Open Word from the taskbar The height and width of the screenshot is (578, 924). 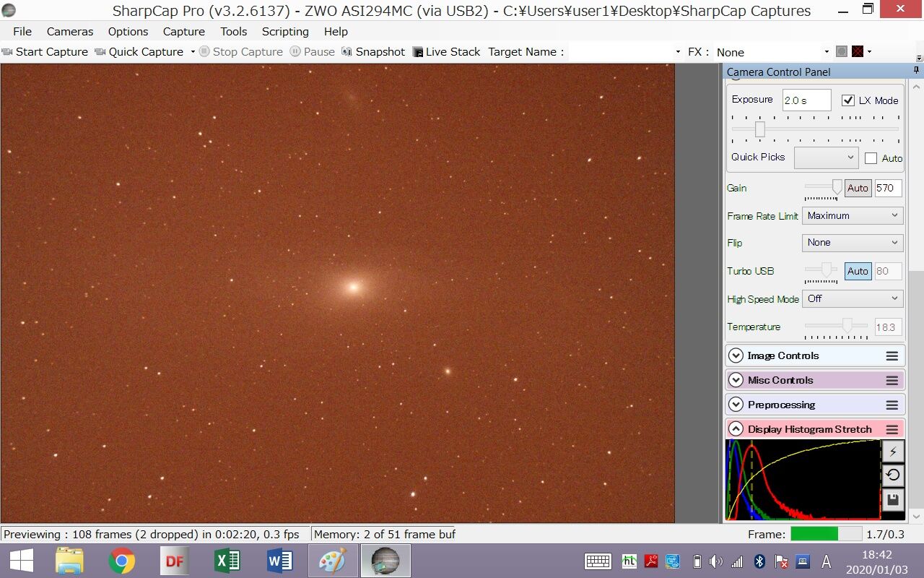279,561
